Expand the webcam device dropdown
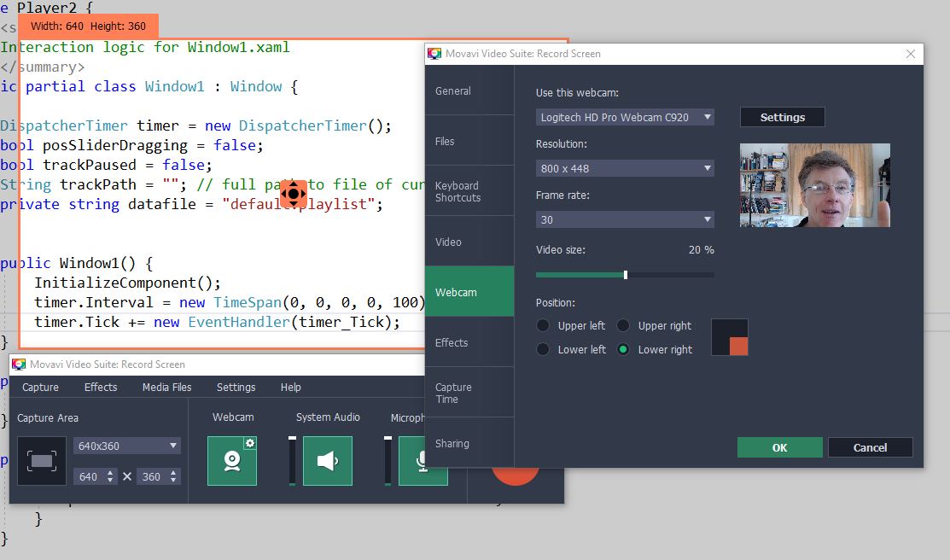The image size is (950, 560). click(625, 117)
